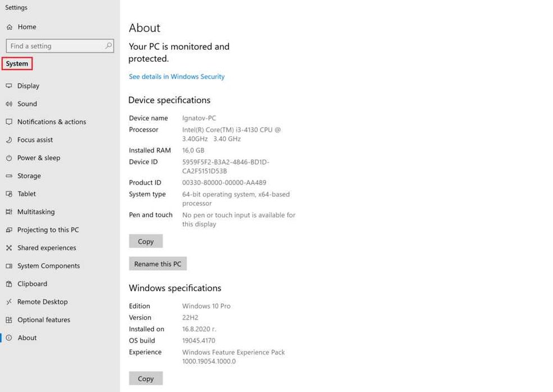Open the Display settings label

28,86
